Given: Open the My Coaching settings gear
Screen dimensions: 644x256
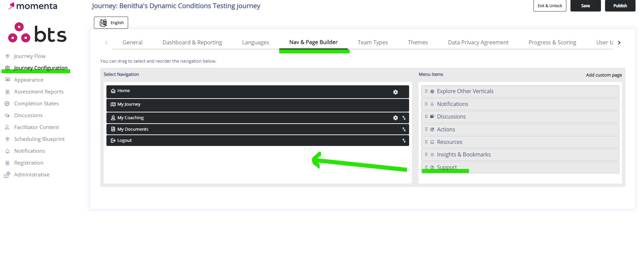Looking at the screenshot, I should click(396, 118).
